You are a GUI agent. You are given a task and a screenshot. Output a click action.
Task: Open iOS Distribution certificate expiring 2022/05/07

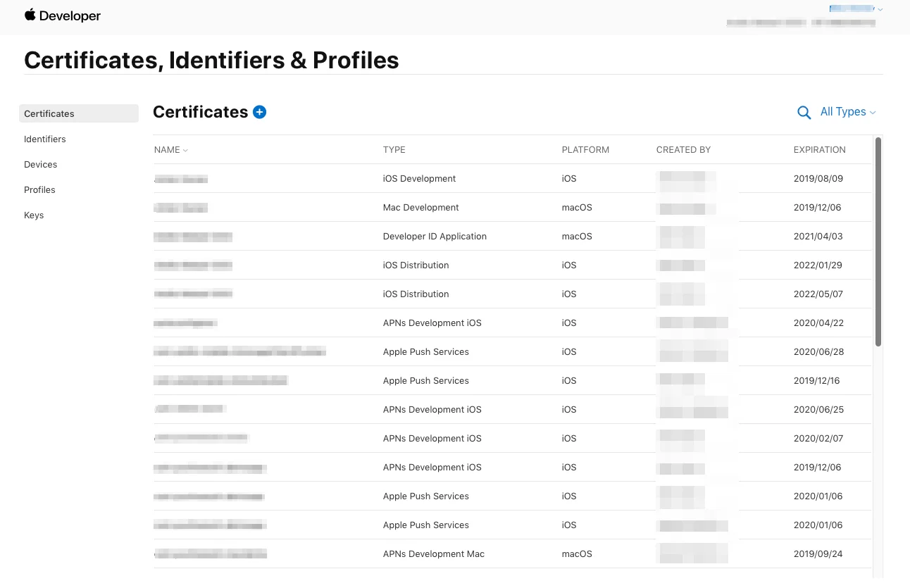[416, 294]
